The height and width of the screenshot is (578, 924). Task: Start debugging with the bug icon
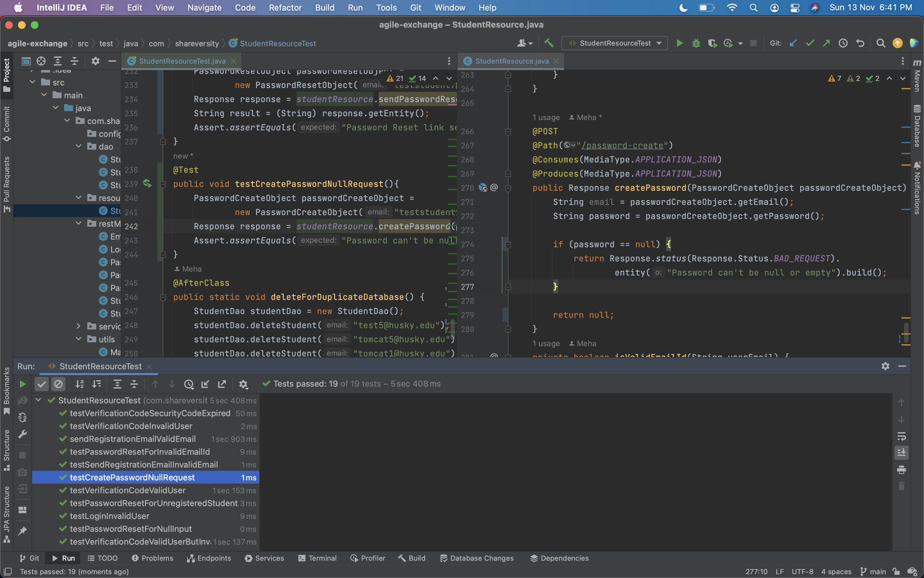(x=696, y=43)
